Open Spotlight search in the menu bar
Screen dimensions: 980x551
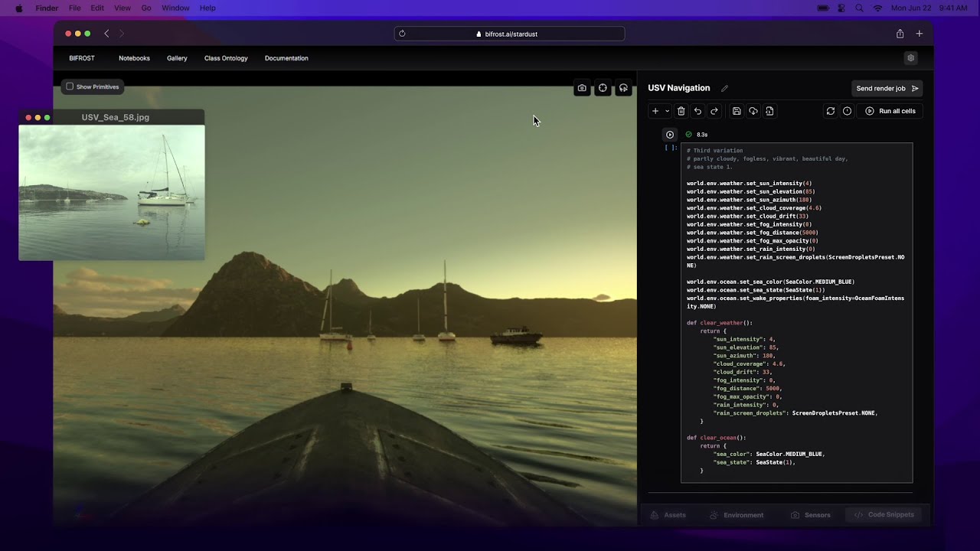pos(859,8)
